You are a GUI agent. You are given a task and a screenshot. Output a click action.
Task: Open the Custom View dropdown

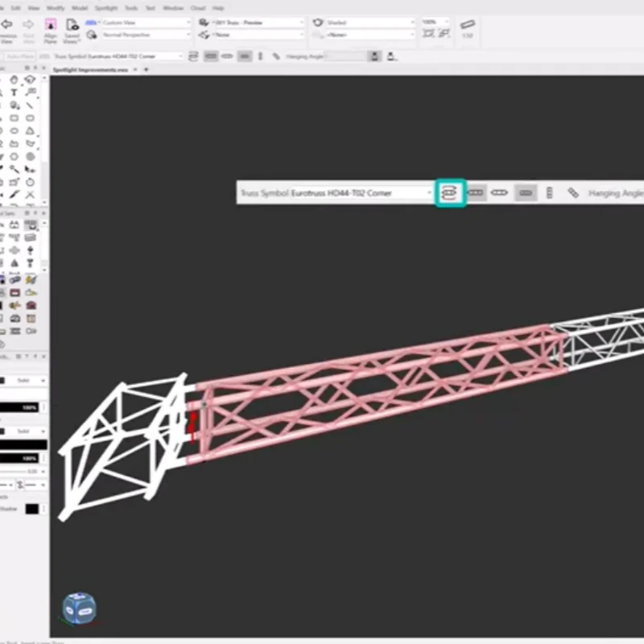click(145, 23)
